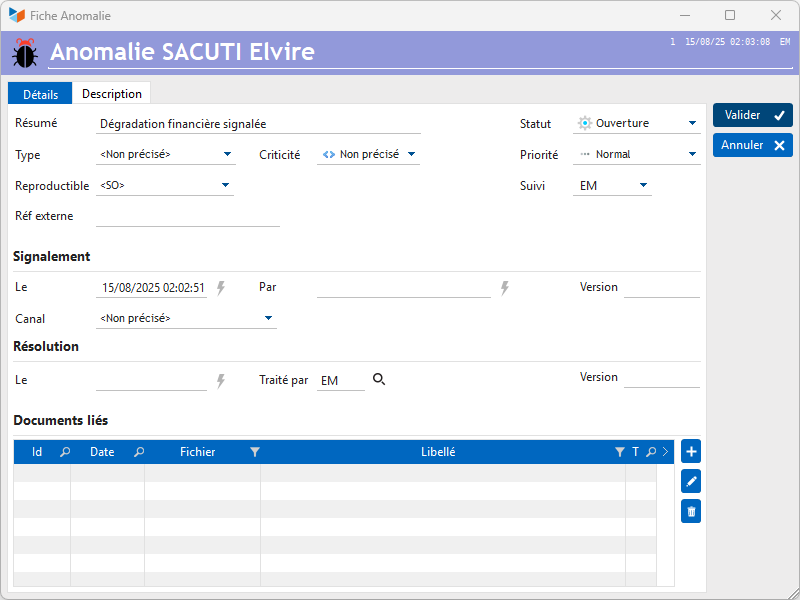The image size is (800, 600).
Task: Click the search icon in Date column header
Action: 139,452
